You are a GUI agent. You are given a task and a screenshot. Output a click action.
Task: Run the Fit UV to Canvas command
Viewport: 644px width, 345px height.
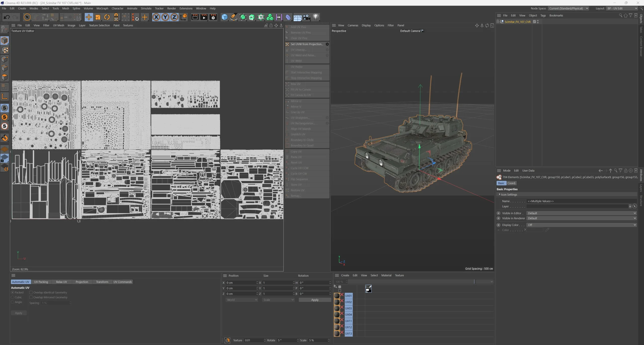point(301,89)
